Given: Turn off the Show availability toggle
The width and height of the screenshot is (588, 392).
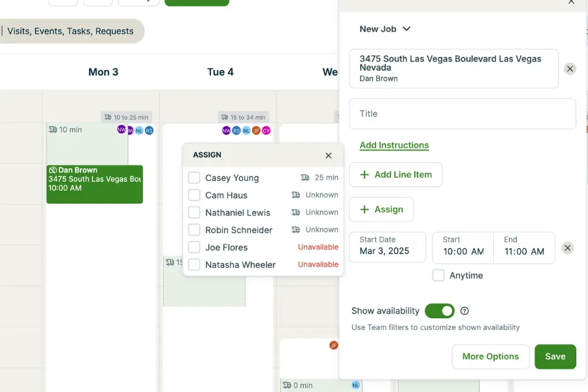Looking at the screenshot, I should click(440, 311).
